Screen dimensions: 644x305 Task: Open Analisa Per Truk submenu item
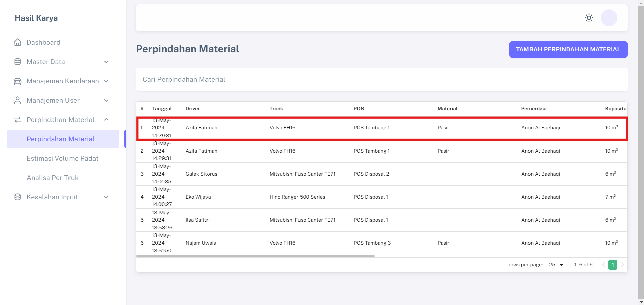(x=52, y=178)
